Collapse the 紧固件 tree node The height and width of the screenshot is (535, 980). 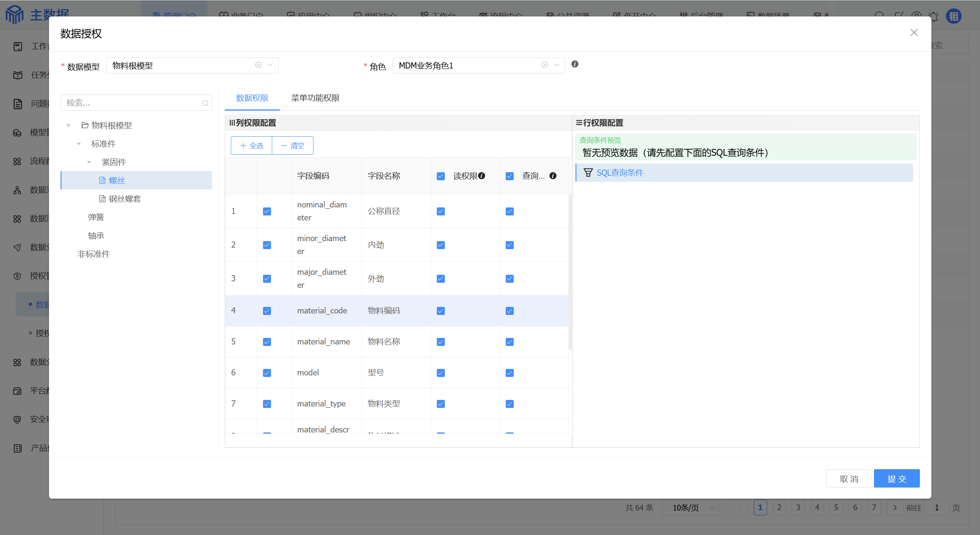tap(89, 162)
